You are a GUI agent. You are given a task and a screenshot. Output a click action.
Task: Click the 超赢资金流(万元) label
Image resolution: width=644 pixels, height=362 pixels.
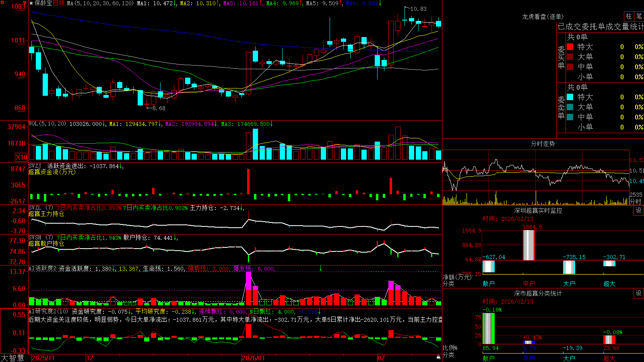[52, 172]
